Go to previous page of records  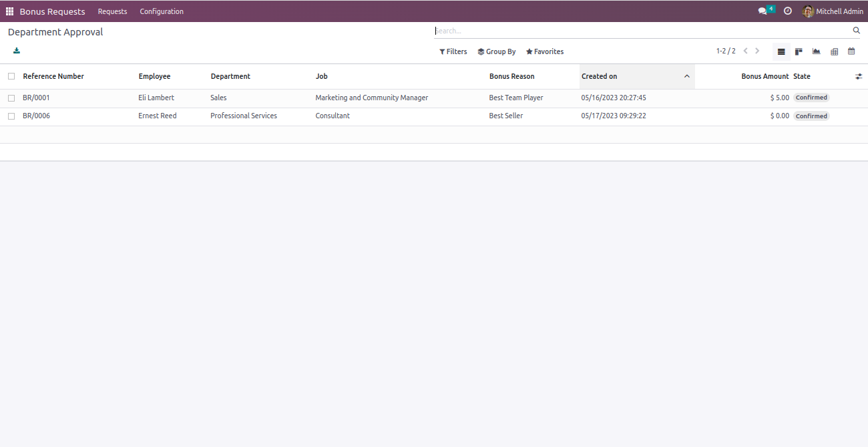746,51
